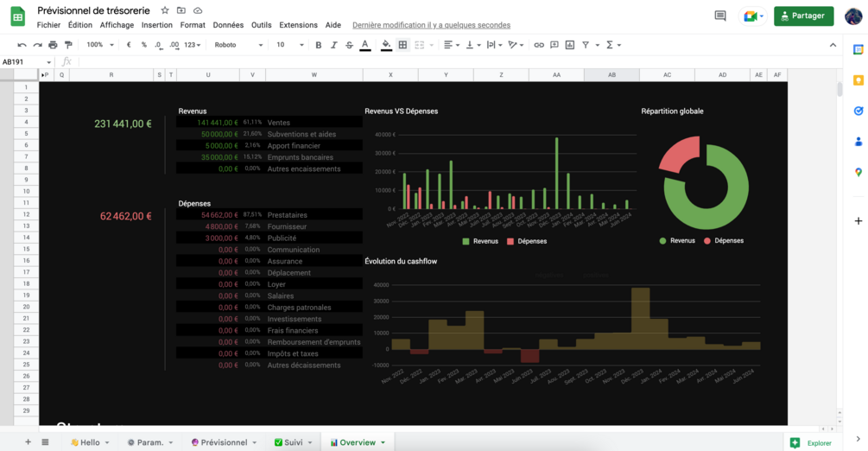Start a Google Meet call
The width and height of the screenshot is (868, 451).
tap(753, 16)
